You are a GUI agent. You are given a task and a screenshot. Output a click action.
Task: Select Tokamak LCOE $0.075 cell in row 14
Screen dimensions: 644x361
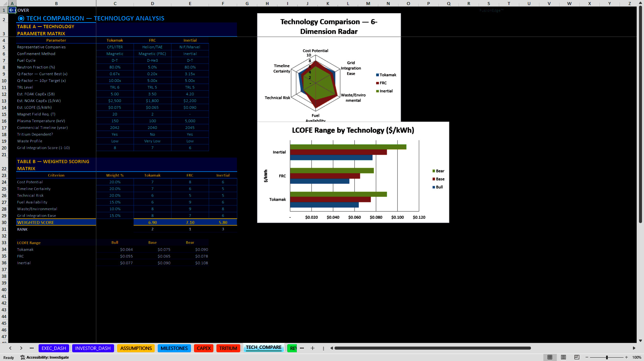[115, 107]
